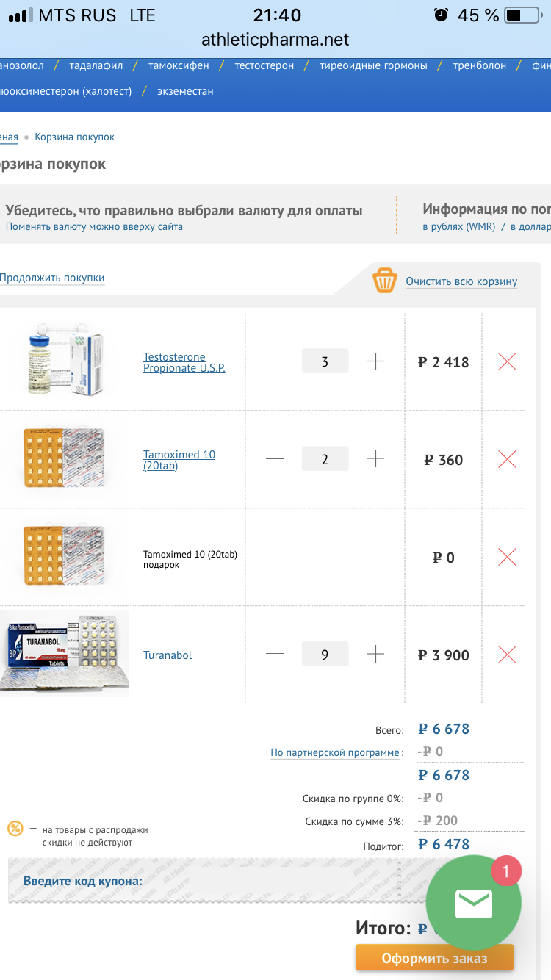
Task: Remove the free gift Tamoximed item
Action: 507,557
